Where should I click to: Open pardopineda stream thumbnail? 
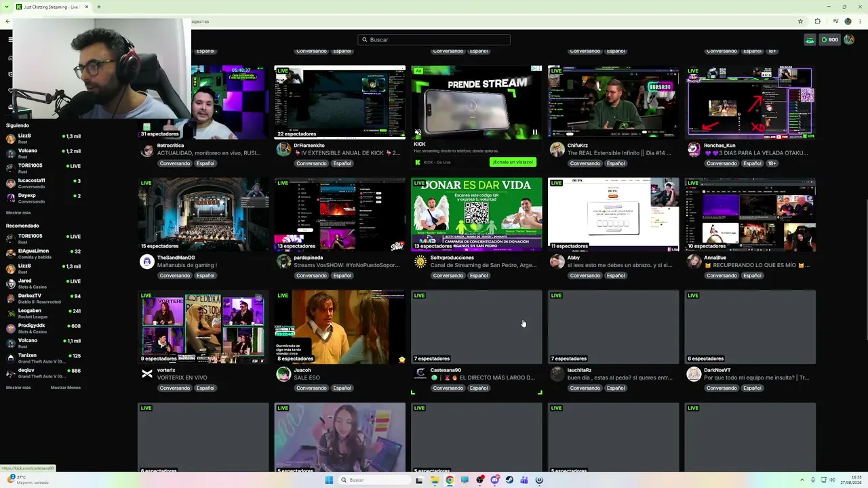(x=340, y=215)
